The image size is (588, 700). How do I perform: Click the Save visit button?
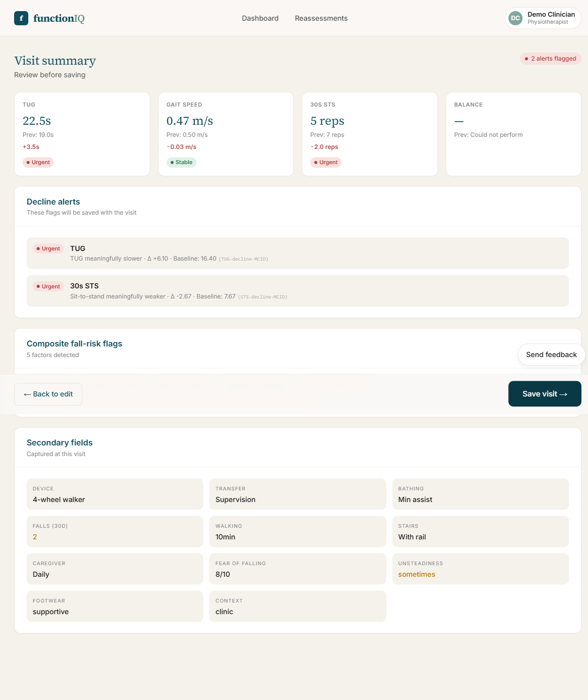coord(545,394)
